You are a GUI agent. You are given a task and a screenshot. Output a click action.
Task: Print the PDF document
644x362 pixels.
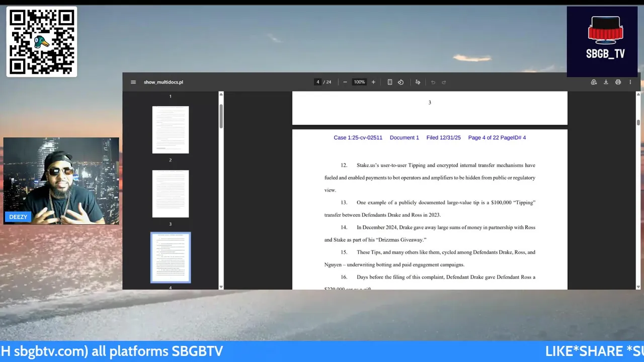point(618,82)
